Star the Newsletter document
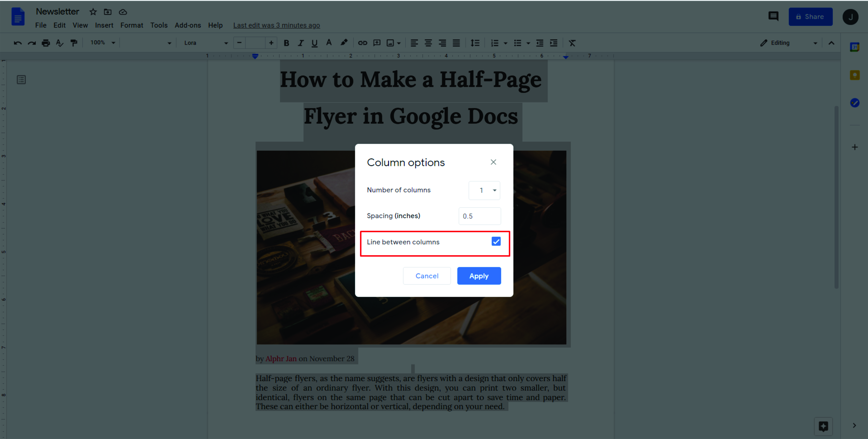 click(93, 12)
